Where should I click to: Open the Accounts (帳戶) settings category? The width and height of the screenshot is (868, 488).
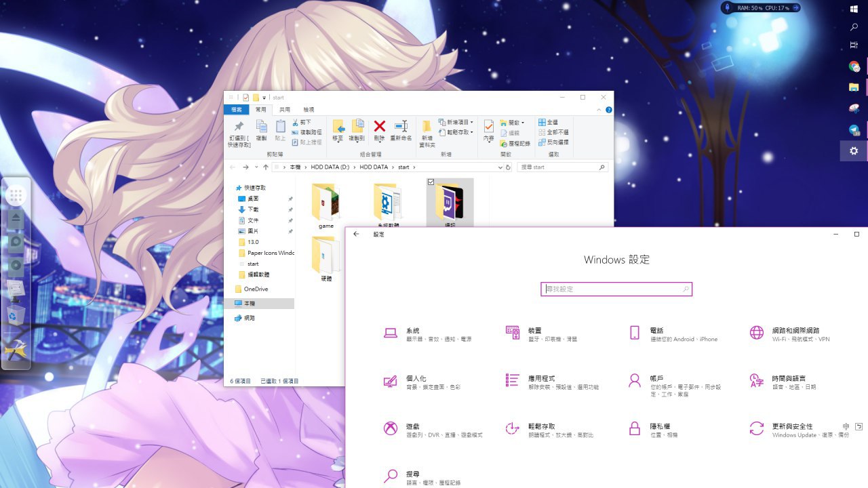675,385
